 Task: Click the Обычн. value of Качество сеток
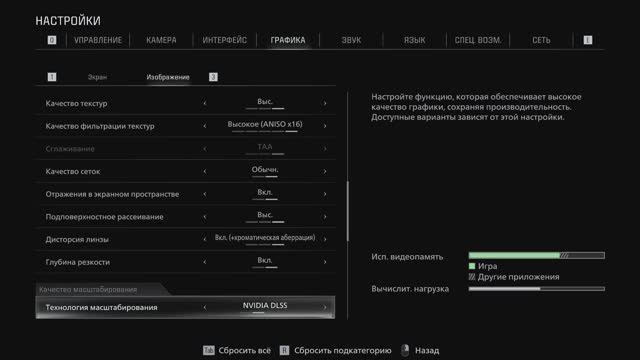pyautogui.click(x=265, y=169)
